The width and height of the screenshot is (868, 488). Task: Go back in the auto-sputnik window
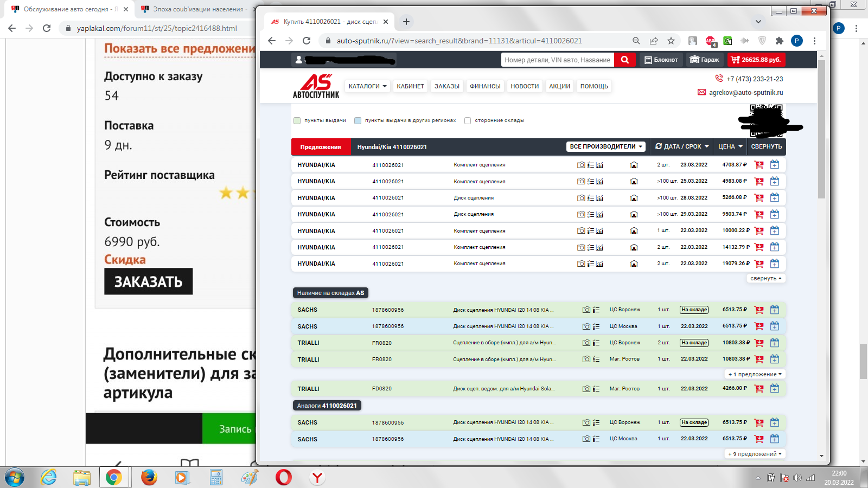(x=272, y=41)
